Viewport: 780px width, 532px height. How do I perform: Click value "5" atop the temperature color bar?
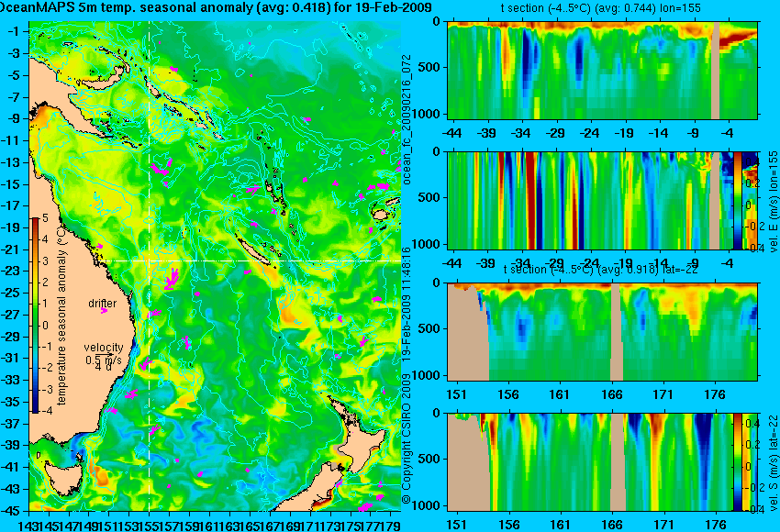45,217
